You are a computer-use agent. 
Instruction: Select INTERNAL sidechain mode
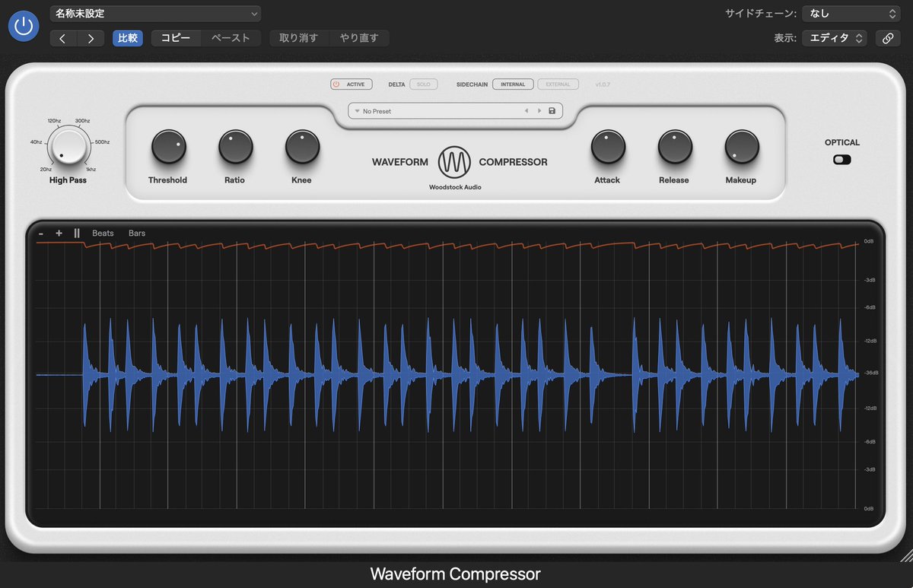point(513,84)
